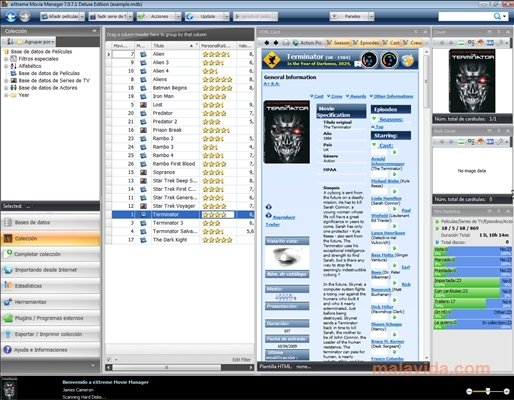The width and height of the screenshot is (514, 400).
Task: Toggle the filter checkbox at the bottom of the list
Action: point(109,359)
